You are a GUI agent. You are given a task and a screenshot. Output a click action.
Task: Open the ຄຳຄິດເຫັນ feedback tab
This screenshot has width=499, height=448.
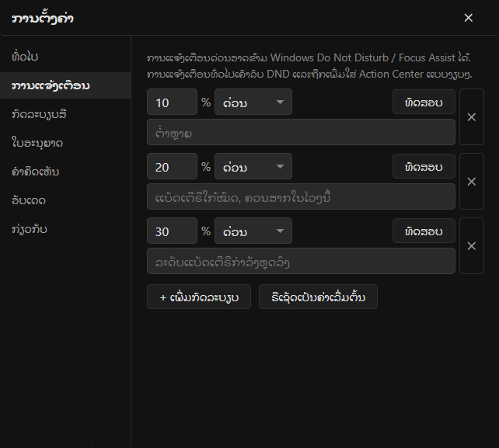pos(65,172)
